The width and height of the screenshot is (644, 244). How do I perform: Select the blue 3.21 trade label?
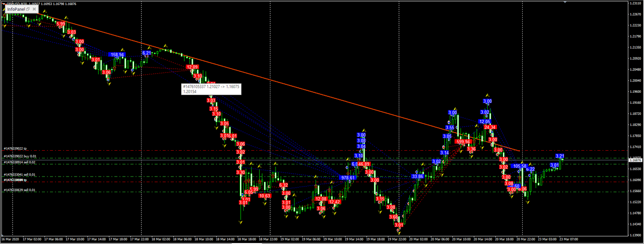(x=560, y=156)
